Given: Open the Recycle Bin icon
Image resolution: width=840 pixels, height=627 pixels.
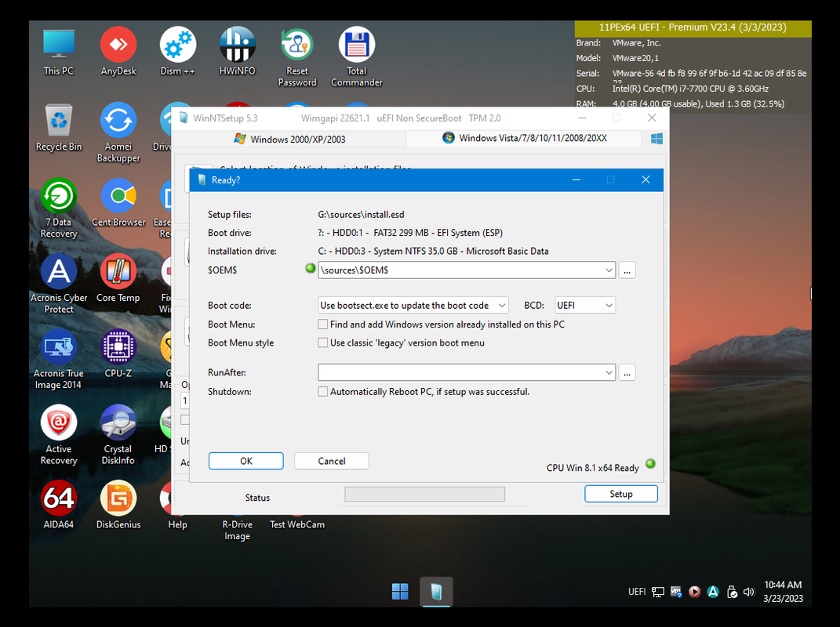Looking at the screenshot, I should [x=58, y=128].
